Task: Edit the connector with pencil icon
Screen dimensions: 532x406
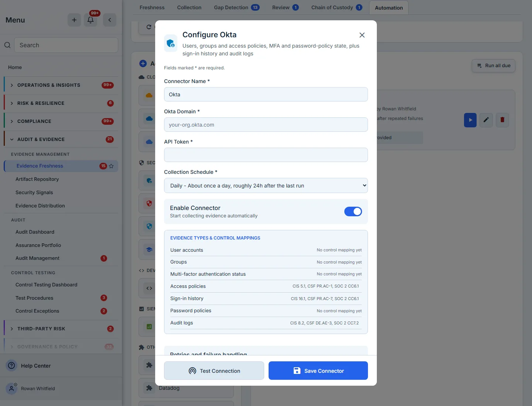Action: pyautogui.click(x=486, y=120)
